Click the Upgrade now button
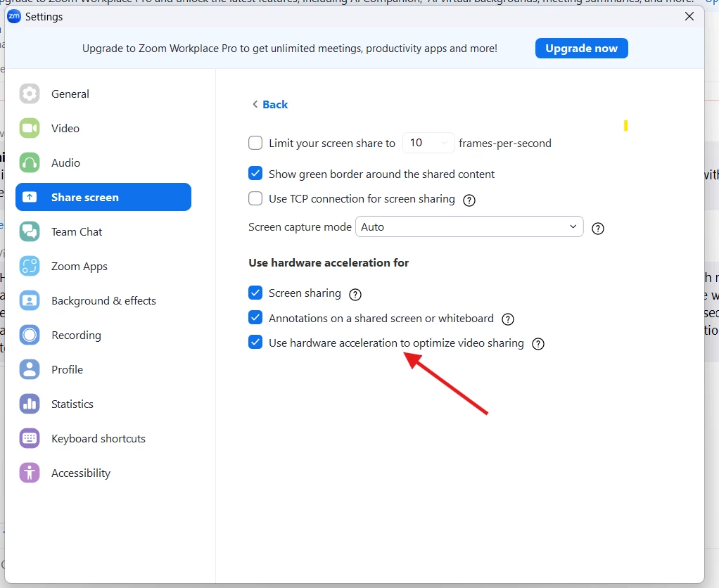This screenshot has width=719, height=588. (581, 48)
